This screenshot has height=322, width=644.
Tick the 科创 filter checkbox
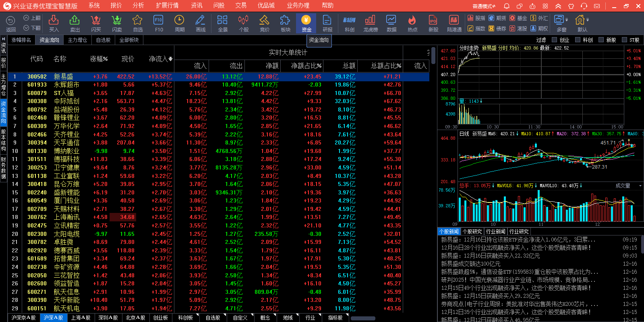pyautogui.click(x=578, y=40)
